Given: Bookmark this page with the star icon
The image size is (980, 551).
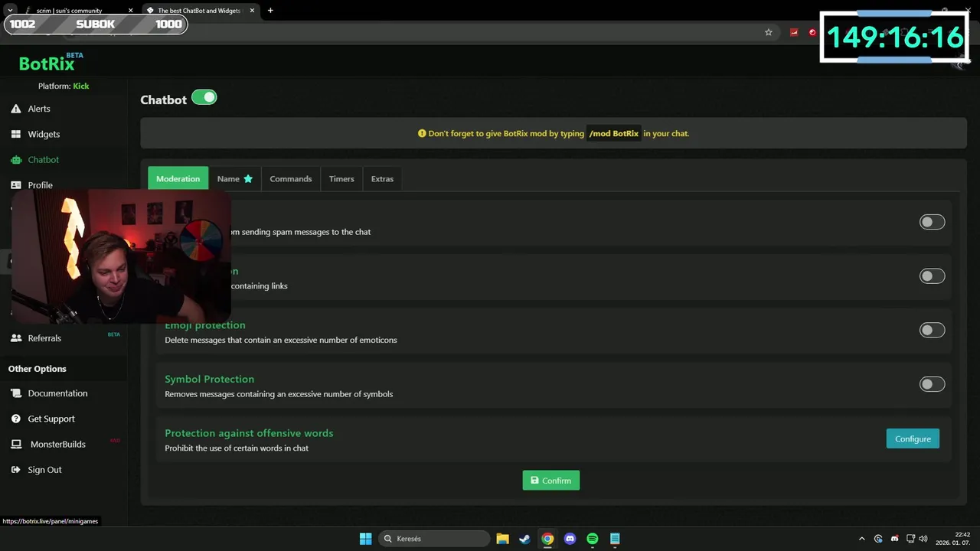Looking at the screenshot, I should 769,32.
